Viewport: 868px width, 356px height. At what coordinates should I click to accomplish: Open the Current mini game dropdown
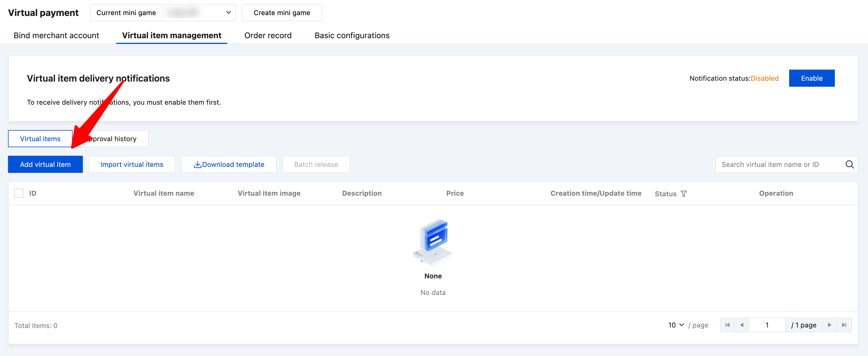(x=199, y=13)
